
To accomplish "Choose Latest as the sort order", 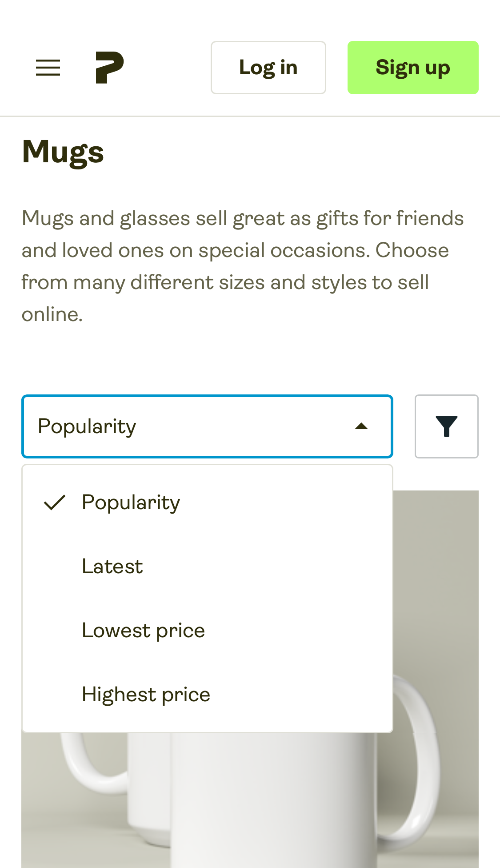I will pos(112,566).
